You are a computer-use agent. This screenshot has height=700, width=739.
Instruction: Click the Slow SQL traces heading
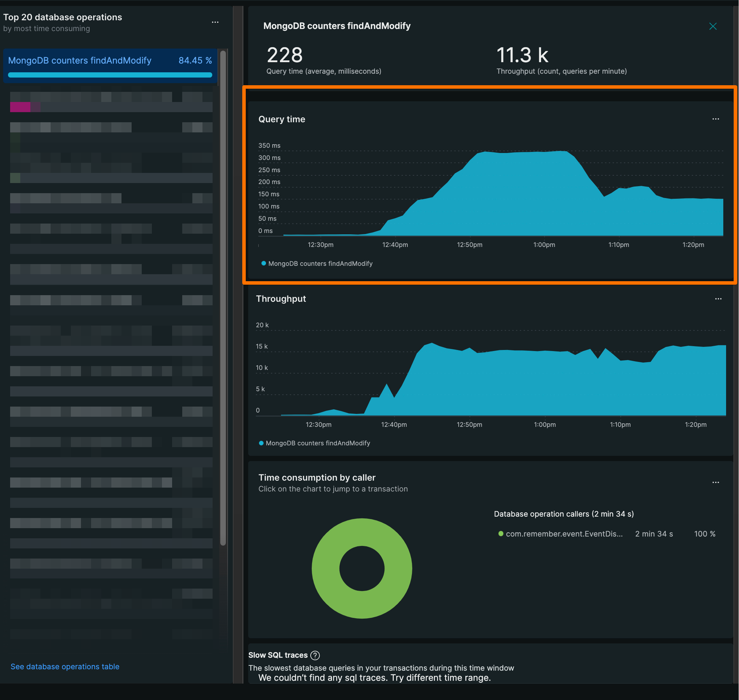pos(278,655)
